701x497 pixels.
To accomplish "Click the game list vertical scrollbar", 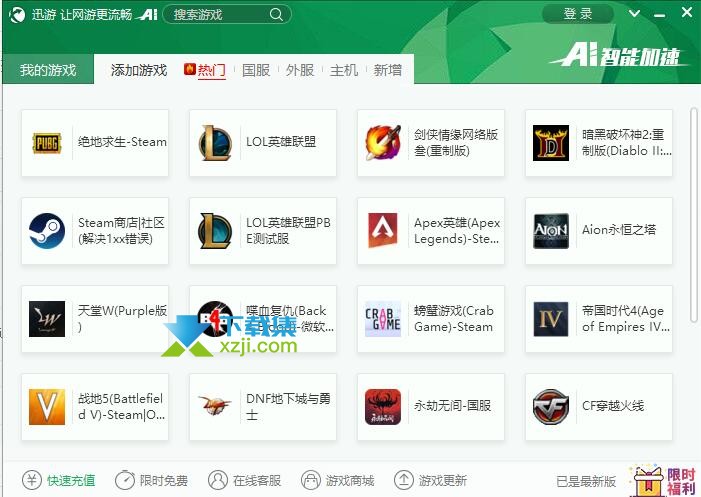I will point(694,215).
